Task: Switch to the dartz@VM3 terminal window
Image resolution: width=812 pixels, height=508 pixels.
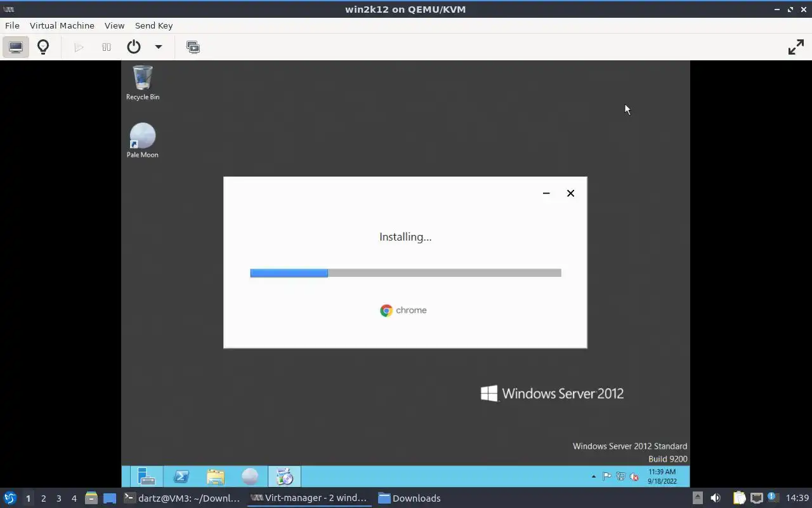Action: click(x=183, y=498)
